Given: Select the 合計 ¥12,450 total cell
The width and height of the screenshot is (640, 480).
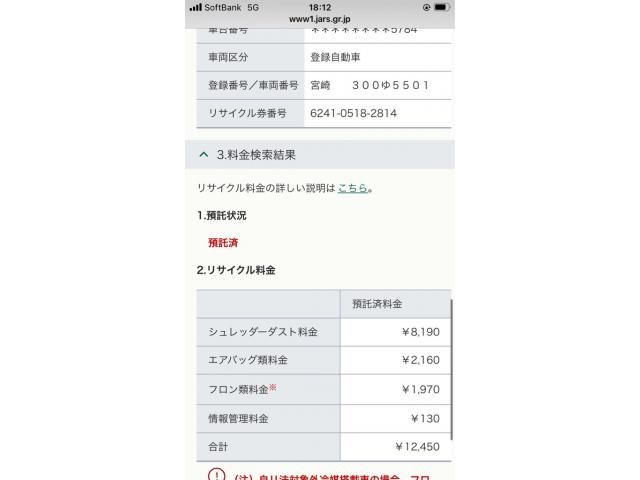Looking at the screenshot, I should click(396, 447).
